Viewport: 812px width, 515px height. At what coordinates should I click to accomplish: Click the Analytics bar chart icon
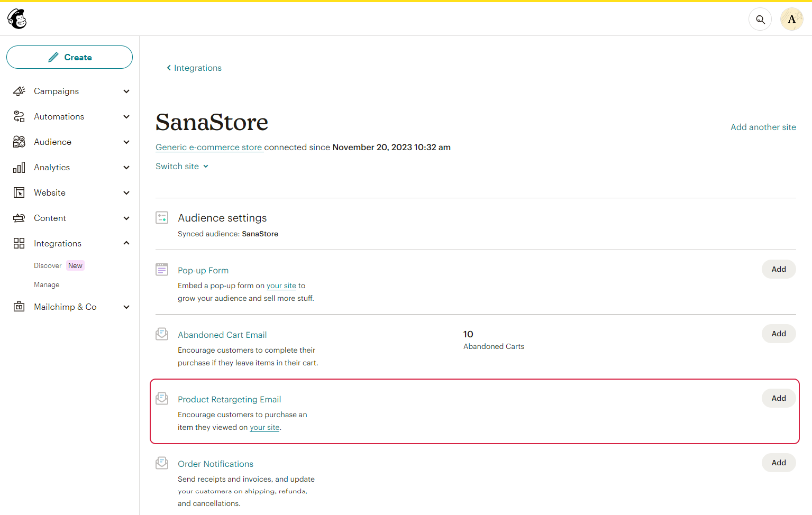pos(19,167)
